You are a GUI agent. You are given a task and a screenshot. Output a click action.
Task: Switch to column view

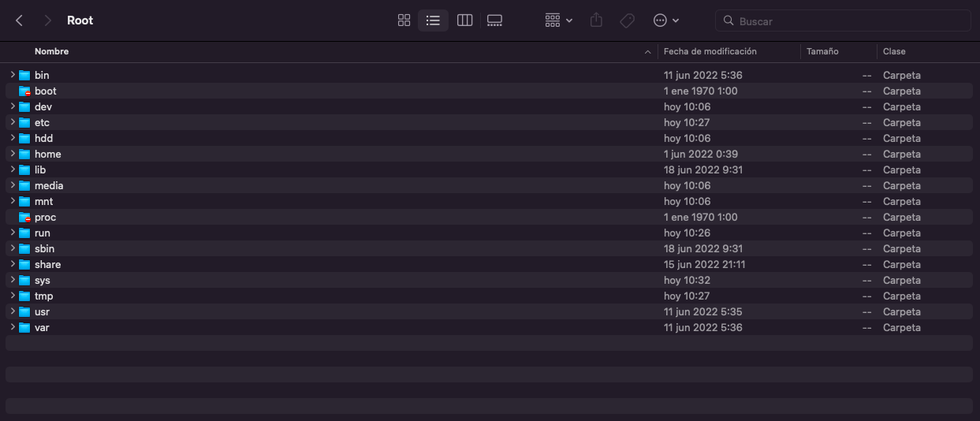click(464, 20)
